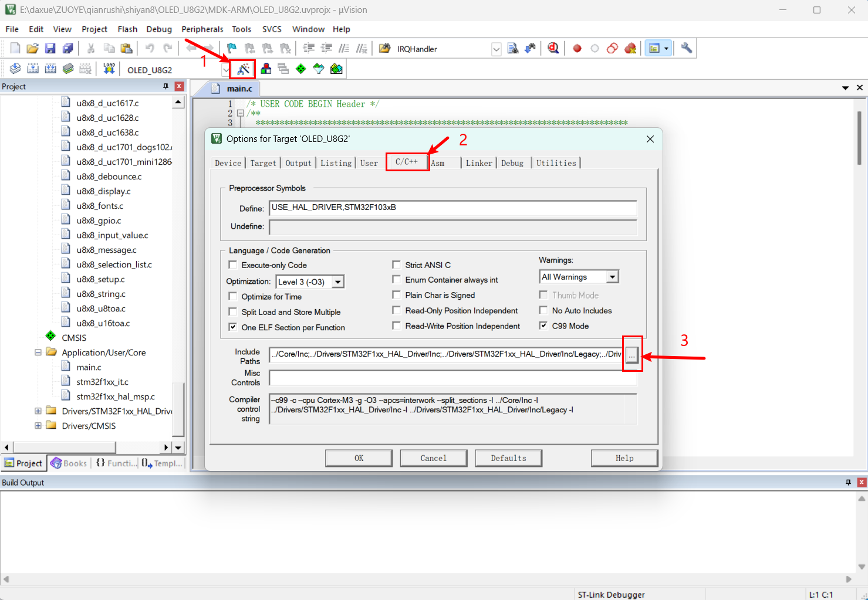Viewport: 868px width, 600px height.
Task: Save the current file
Action: (50, 49)
